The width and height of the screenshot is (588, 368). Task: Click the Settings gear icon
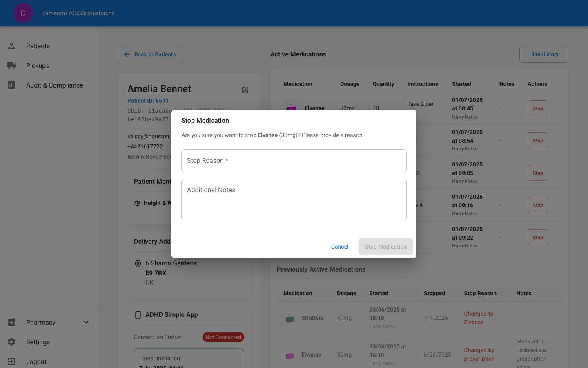click(x=11, y=342)
